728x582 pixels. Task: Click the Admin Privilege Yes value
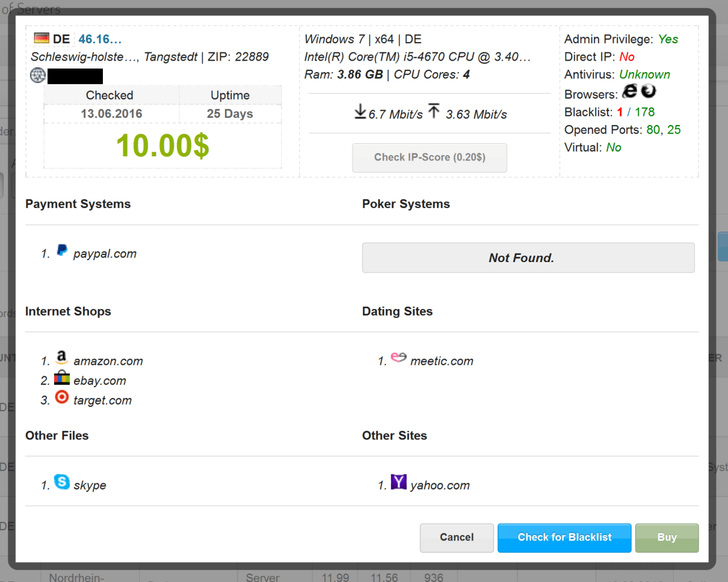(668, 39)
